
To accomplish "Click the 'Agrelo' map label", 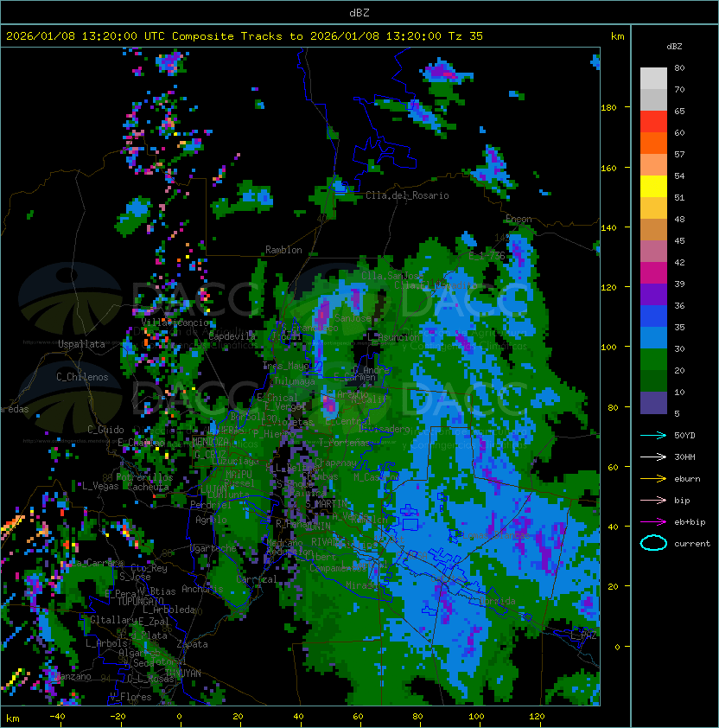I will click(211, 520).
